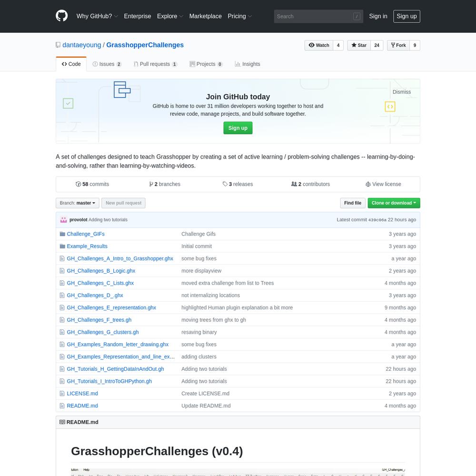Open GH_Challenges_C_Lists.ghx file

(x=100, y=283)
